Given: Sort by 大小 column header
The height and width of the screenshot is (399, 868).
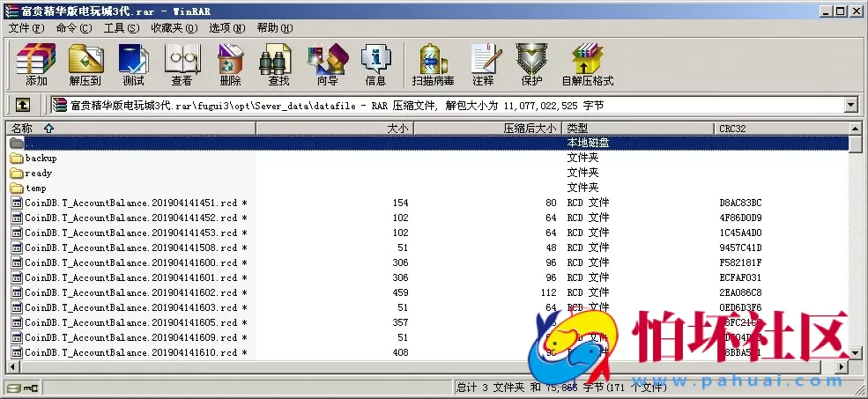Looking at the screenshot, I should tap(335, 129).
